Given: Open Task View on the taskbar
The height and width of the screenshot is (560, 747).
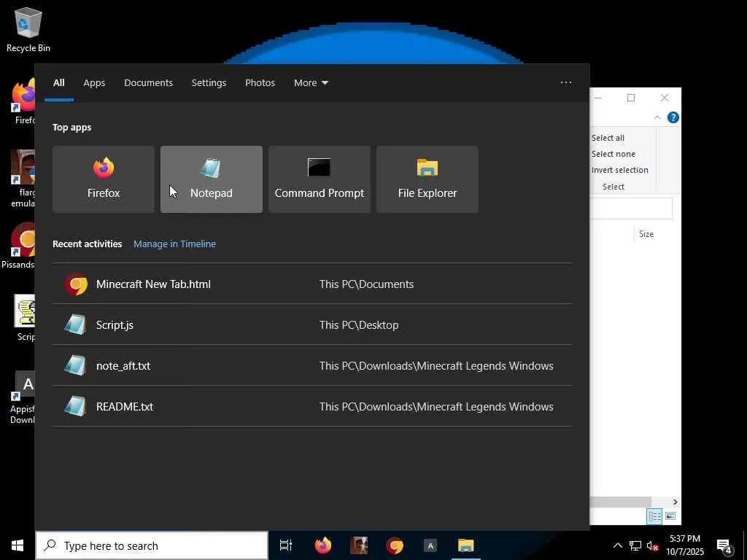Looking at the screenshot, I should (x=286, y=545).
